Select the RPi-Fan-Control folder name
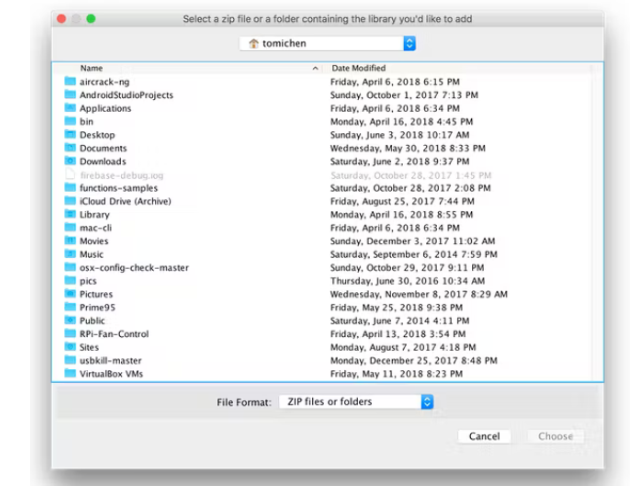The height and width of the screenshot is (486, 639). [114, 334]
